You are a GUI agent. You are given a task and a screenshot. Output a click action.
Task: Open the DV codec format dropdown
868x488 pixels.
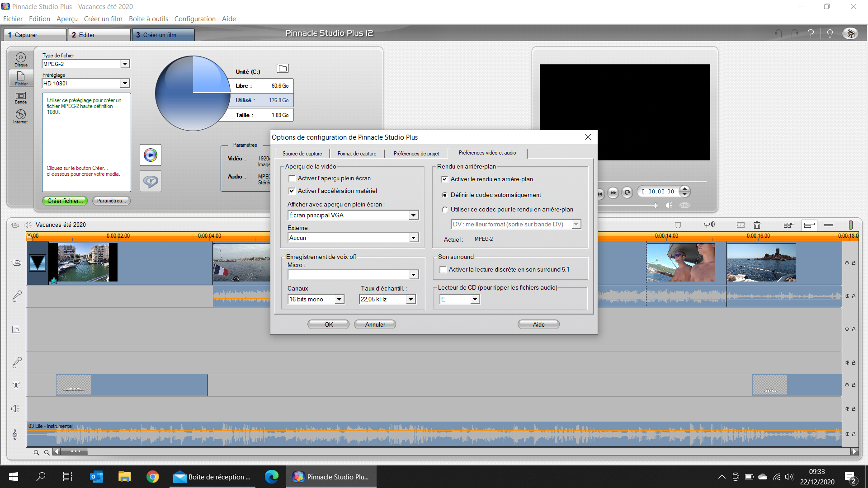tap(576, 225)
